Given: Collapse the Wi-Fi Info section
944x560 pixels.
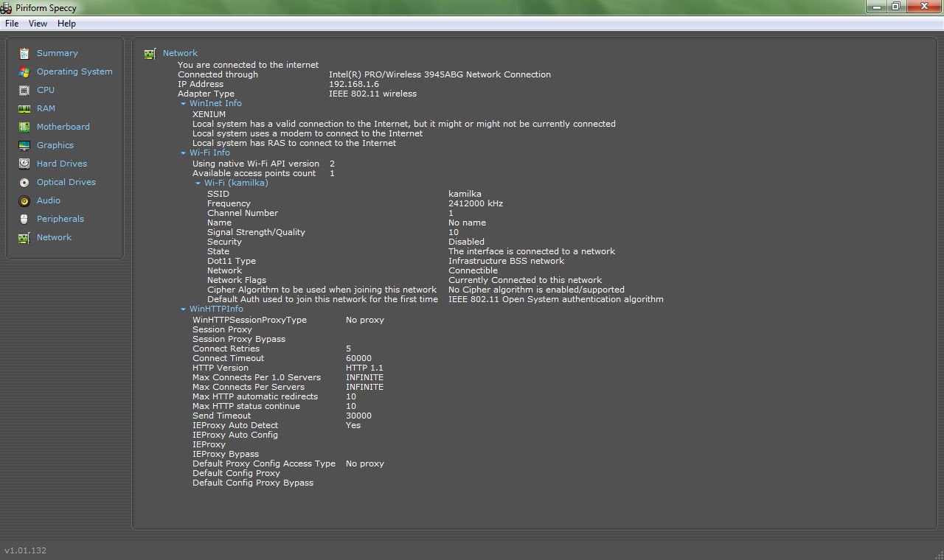Looking at the screenshot, I should coord(183,153).
